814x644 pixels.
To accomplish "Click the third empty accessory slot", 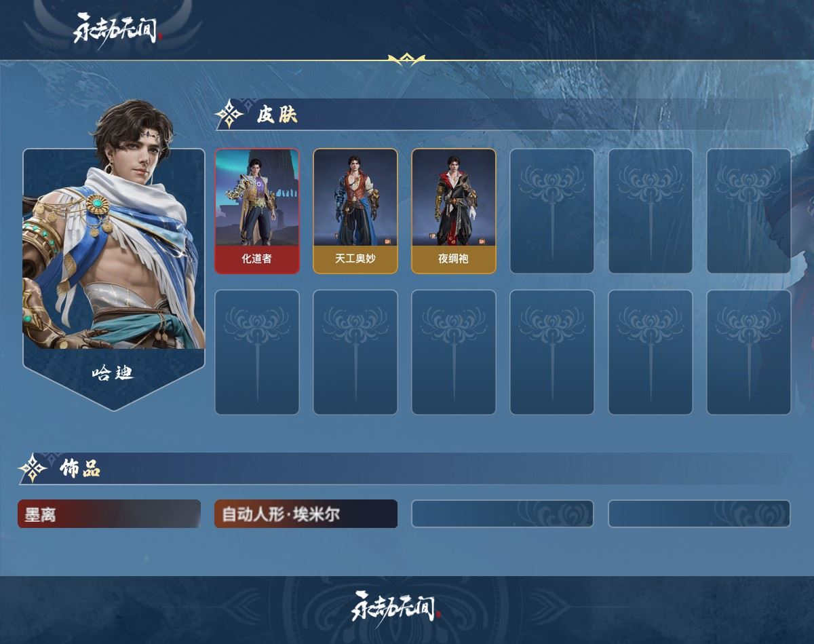I will coord(503,514).
